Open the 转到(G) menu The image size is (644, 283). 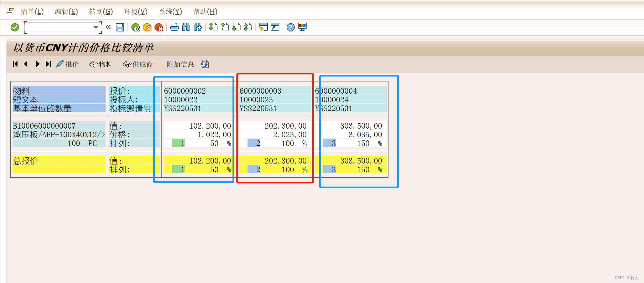click(x=101, y=12)
